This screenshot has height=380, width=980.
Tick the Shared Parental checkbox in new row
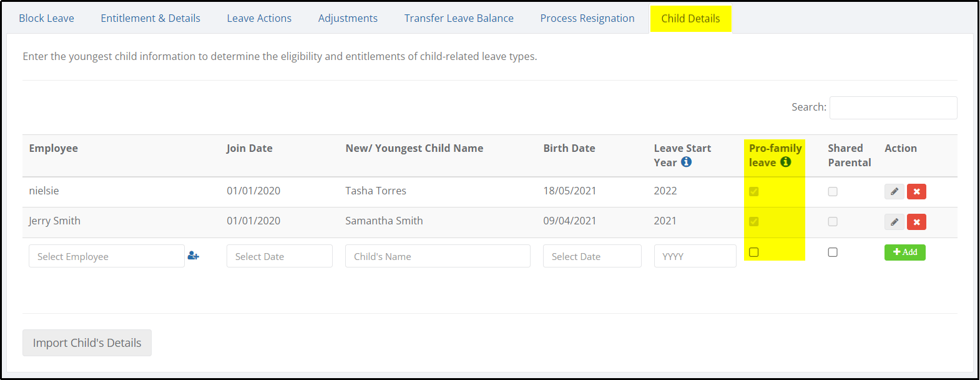tap(833, 252)
